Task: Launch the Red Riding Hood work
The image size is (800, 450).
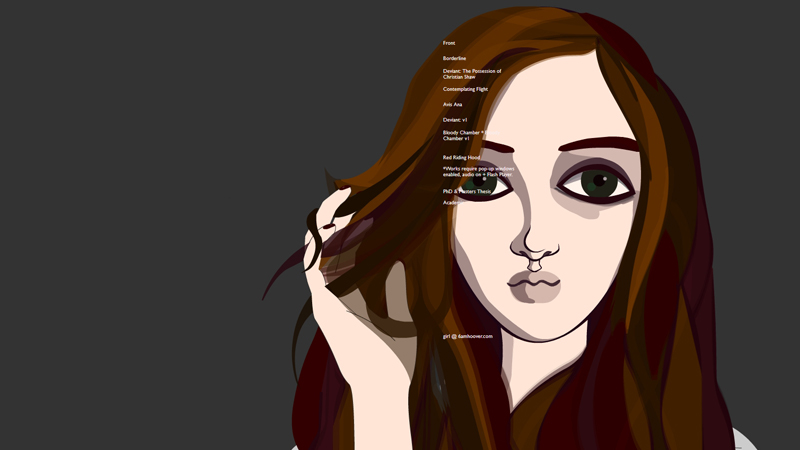Action: pos(461,157)
